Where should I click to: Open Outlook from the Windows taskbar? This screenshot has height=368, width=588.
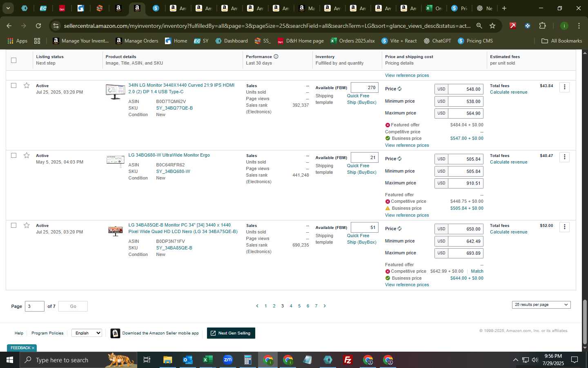(x=187, y=360)
